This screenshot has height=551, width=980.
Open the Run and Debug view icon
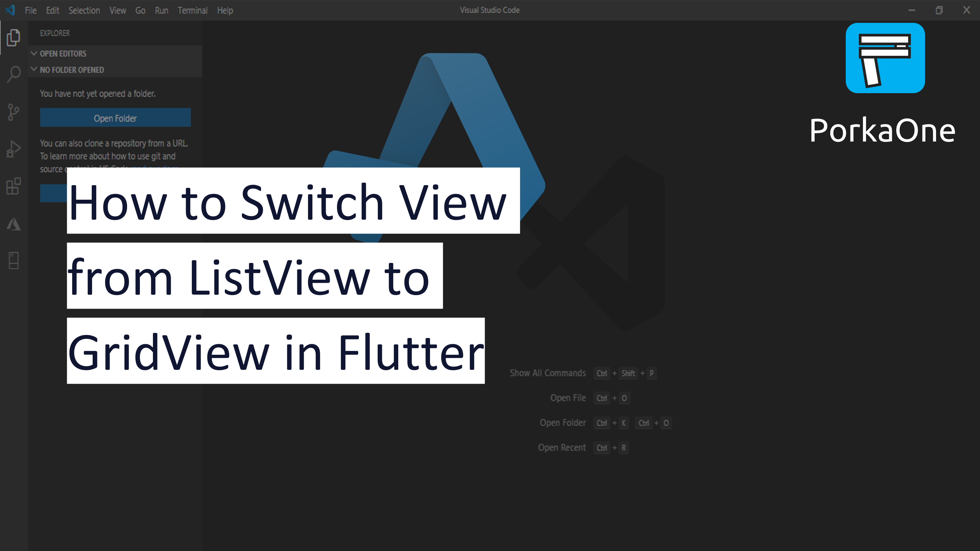(x=14, y=149)
